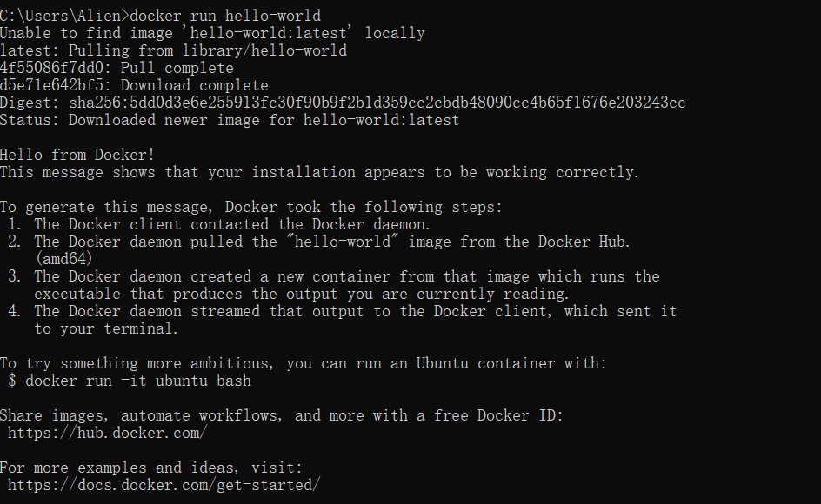Click 'To try something more ambitious' line
The height and width of the screenshot is (504, 821).
[x=304, y=364]
